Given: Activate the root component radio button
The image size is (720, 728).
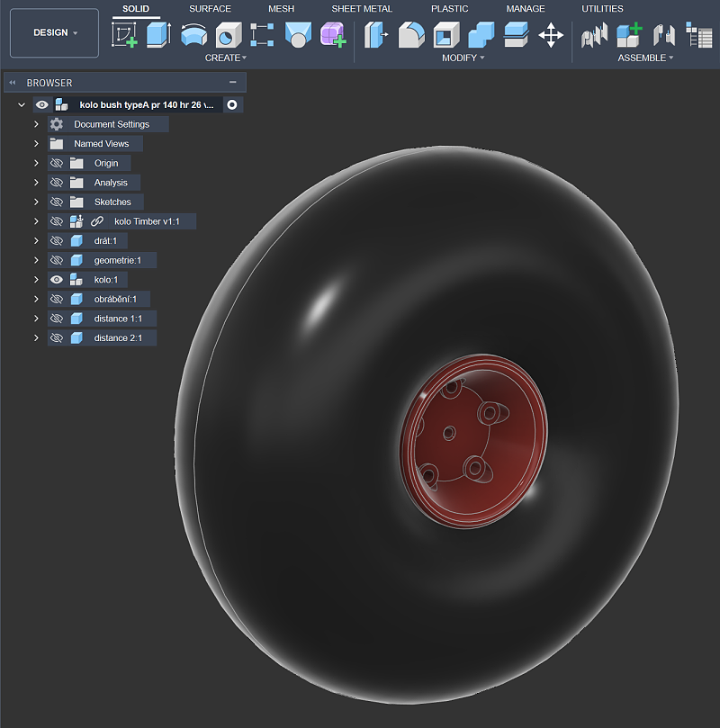Looking at the screenshot, I should tap(232, 105).
